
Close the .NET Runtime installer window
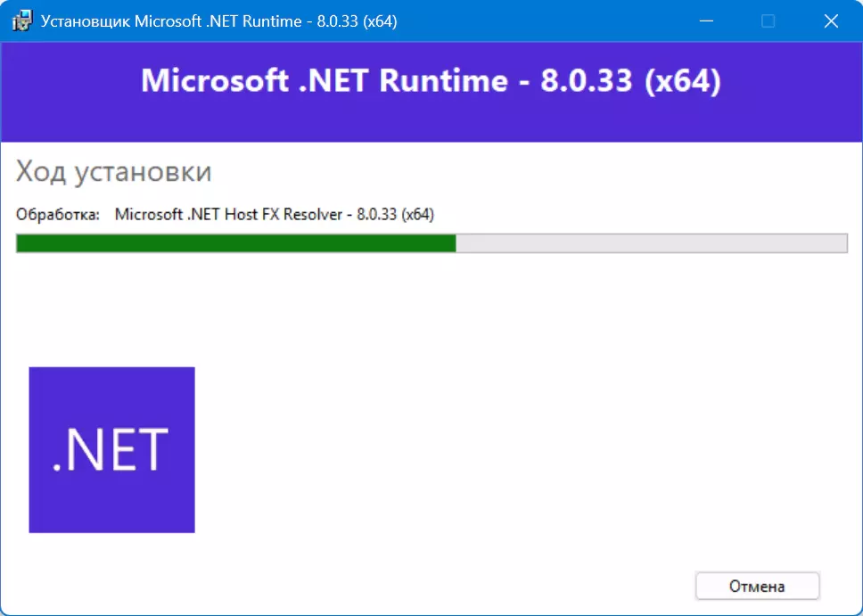pyautogui.click(x=831, y=21)
